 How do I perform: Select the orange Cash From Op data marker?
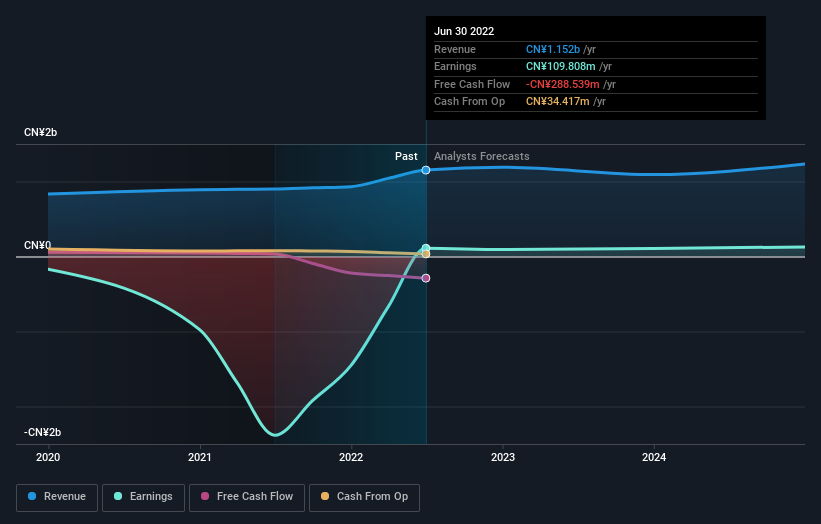[426, 254]
